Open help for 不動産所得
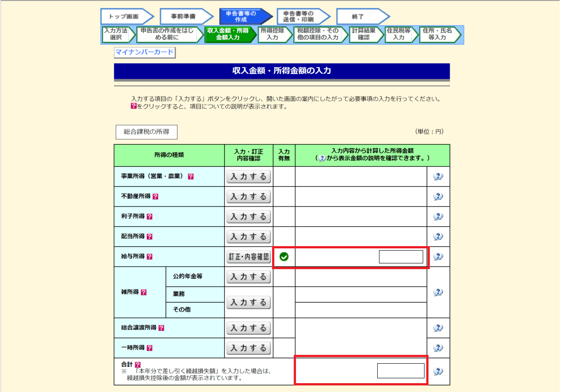Screen dimensions: 561x392 155,196
